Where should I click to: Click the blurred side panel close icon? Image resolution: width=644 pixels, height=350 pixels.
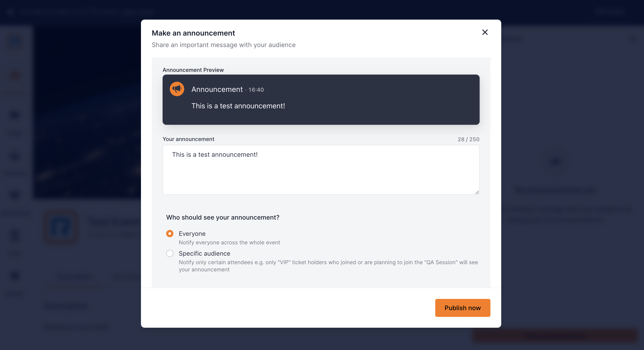click(633, 39)
